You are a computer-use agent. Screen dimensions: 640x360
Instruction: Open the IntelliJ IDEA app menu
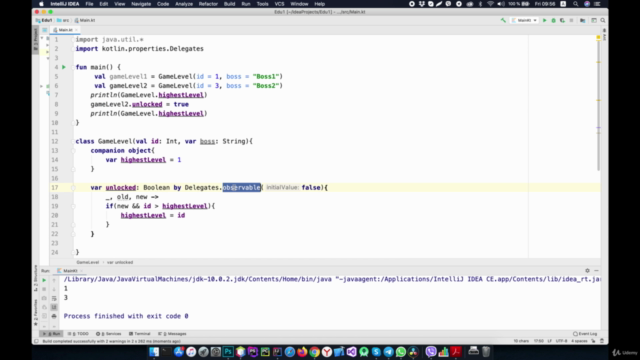coord(64,4)
